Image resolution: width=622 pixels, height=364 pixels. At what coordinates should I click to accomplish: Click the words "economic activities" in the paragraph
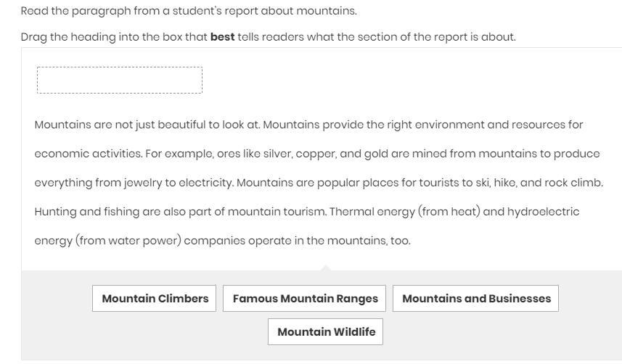click(x=87, y=154)
